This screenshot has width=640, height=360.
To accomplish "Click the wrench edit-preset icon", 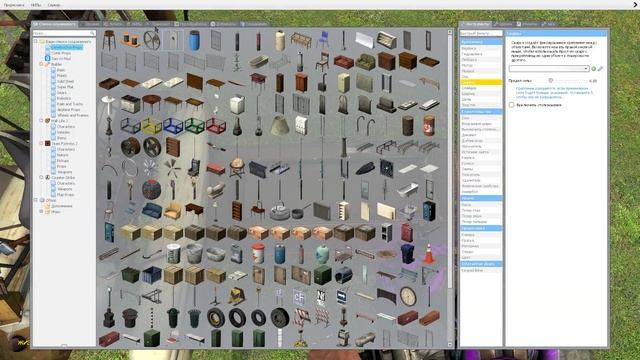I will tap(600, 69).
